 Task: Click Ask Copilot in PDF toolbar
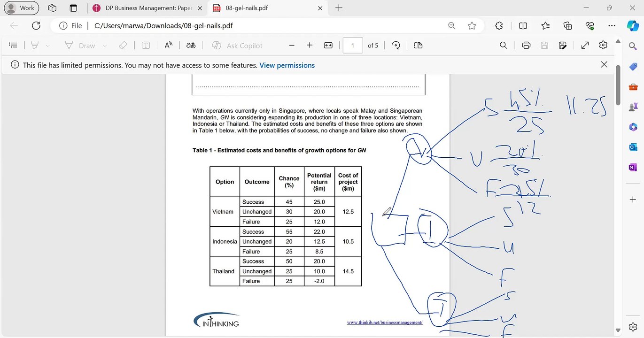point(237,46)
